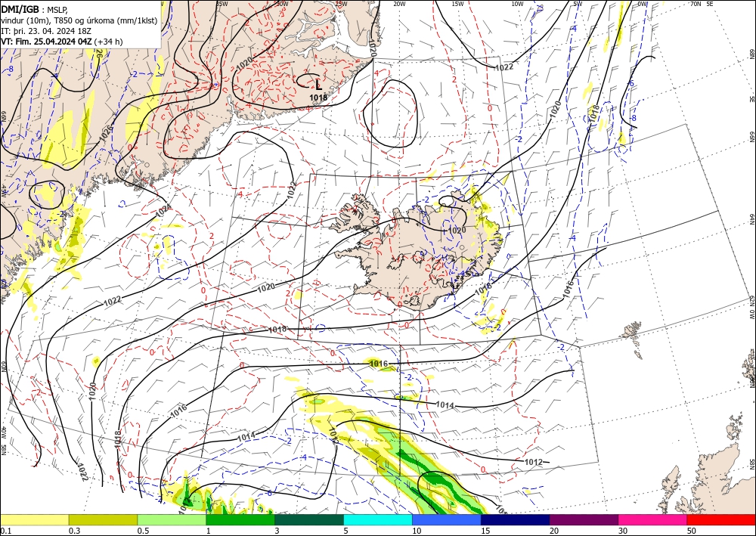
Task: Click the purple 20–30 mm legend swatch
Action: click(x=584, y=519)
